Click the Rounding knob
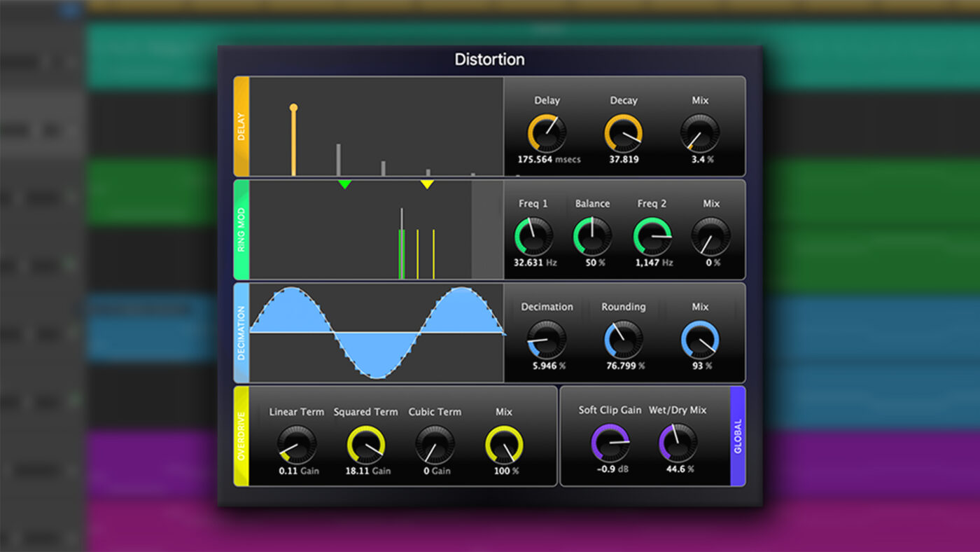 pyautogui.click(x=623, y=340)
